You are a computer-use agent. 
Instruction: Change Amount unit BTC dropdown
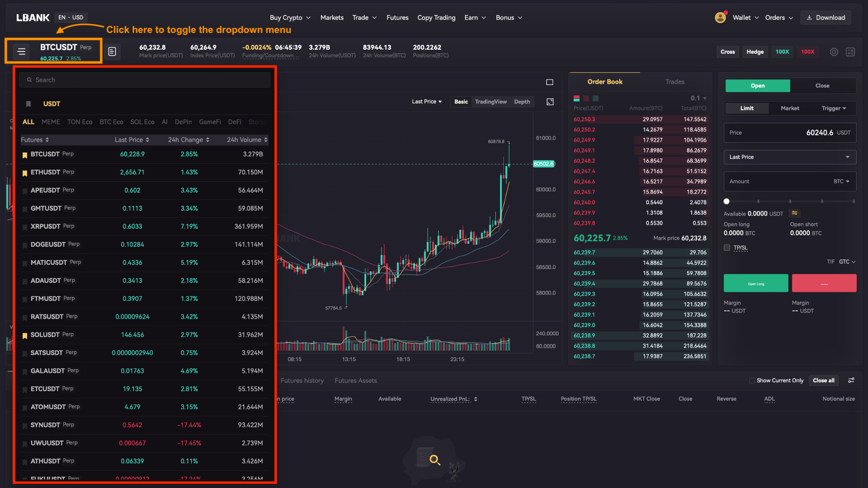click(841, 182)
